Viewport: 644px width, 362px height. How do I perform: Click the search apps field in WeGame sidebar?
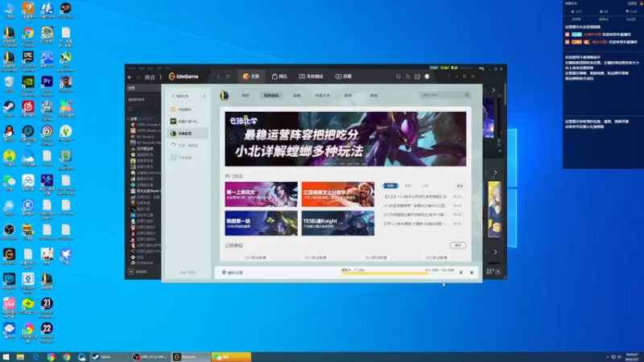[187, 96]
